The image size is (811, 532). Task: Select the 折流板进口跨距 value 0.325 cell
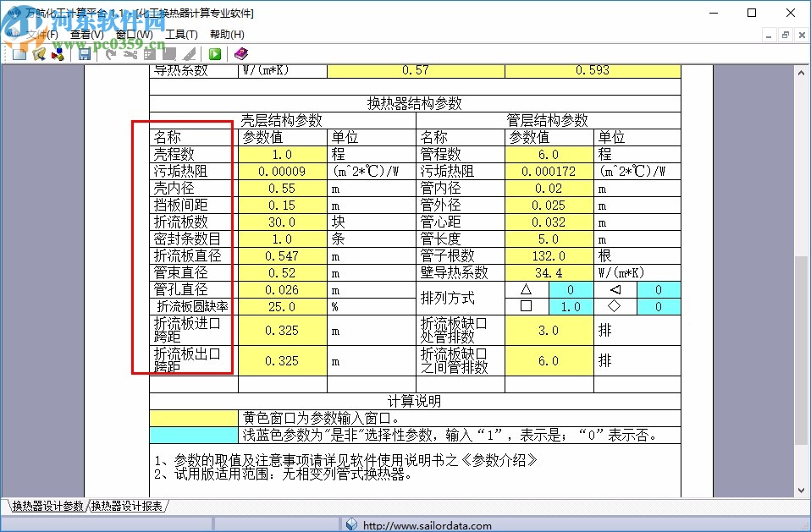[283, 331]
